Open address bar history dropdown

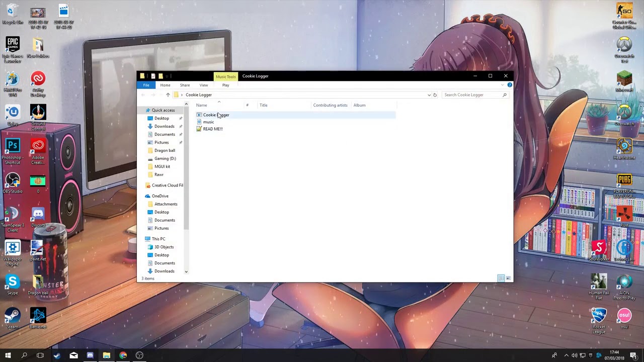[429, 95]
